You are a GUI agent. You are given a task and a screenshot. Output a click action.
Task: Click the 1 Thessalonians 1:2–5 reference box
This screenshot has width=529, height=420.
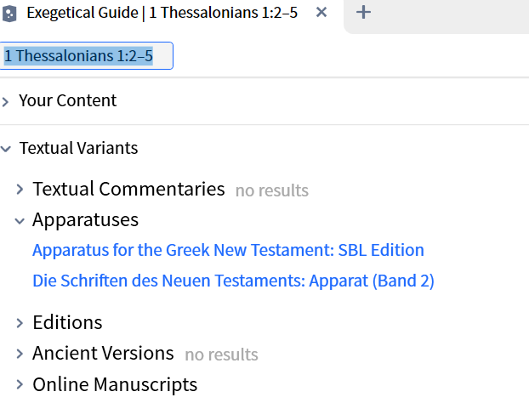[88, 56]
